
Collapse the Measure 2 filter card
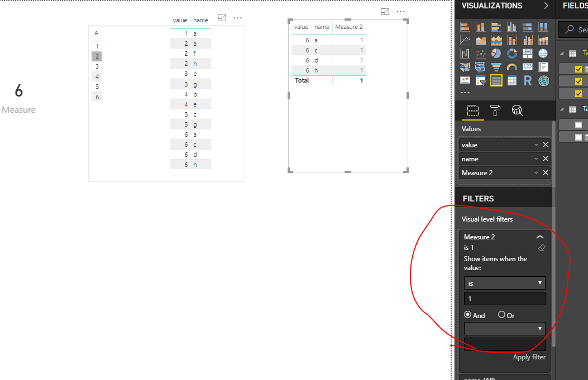coord(540,237)
